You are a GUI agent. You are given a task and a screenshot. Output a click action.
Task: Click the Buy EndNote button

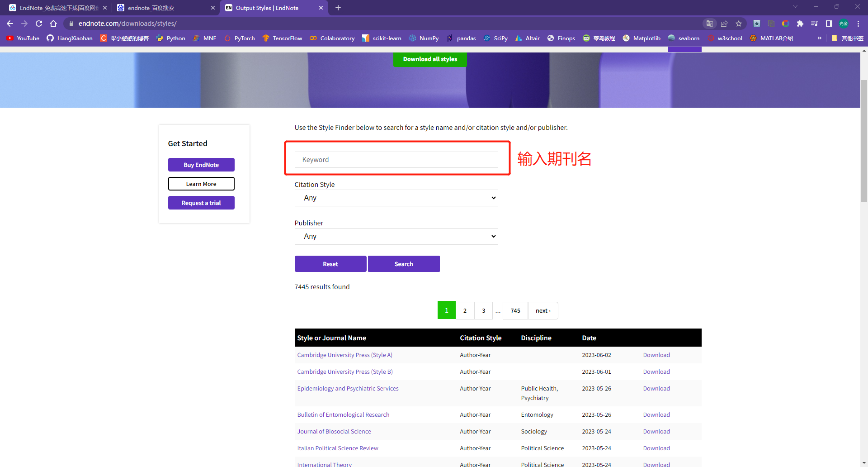coord(201,165)
